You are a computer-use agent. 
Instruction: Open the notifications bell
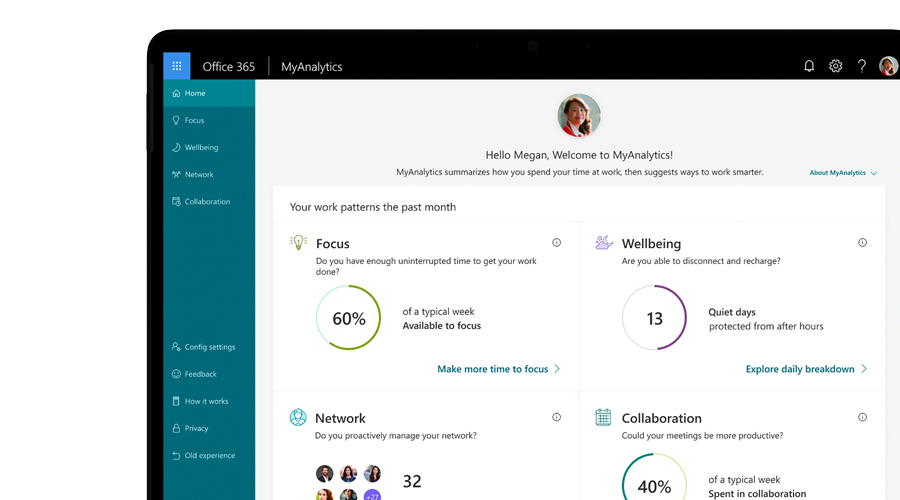click(809, 66)
